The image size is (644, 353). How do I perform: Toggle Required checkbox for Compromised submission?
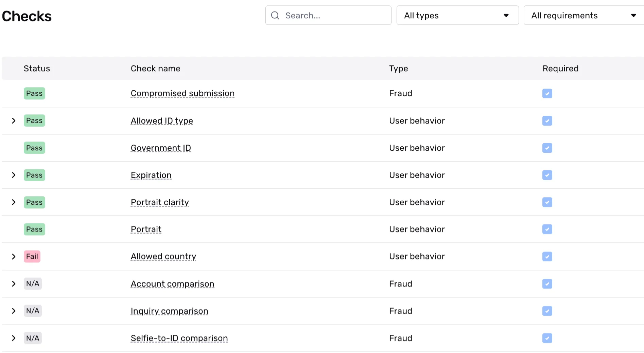coord(547,93)
